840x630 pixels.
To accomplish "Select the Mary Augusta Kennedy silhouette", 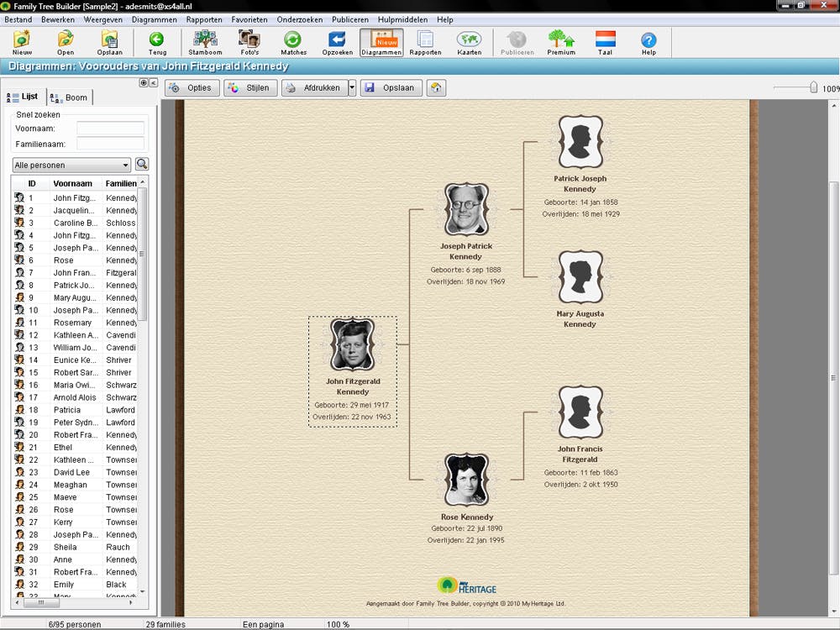I will 580,277.
